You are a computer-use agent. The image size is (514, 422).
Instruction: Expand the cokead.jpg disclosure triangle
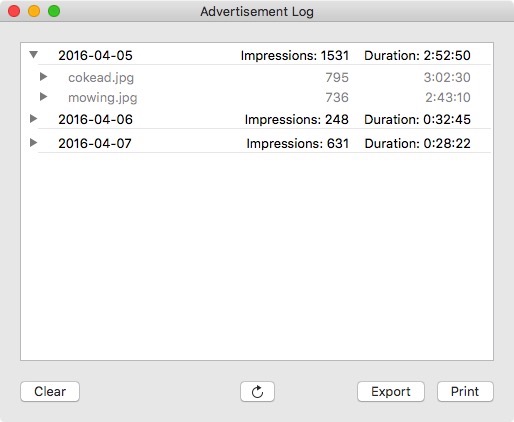pyautogui.click(x=43, y=77)
